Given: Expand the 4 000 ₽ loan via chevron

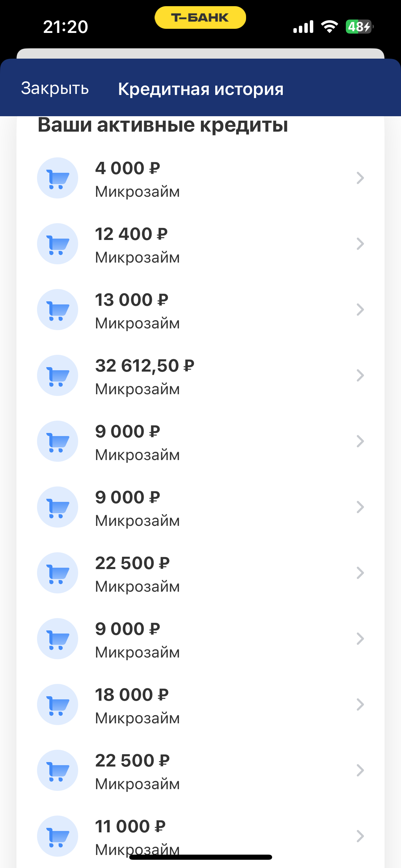Looking at the screenshot, I should 360,178.
